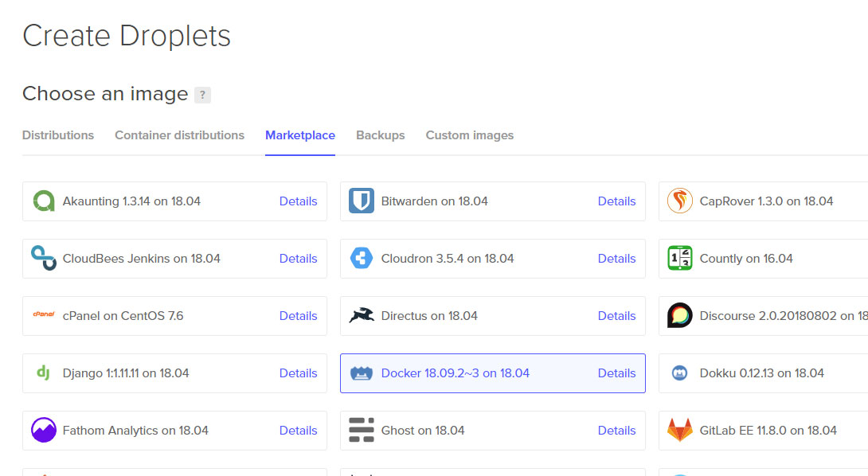This screenshot has width=868, height=476.
Task: Open Details for Akaunting 1.3.14
Action: point(299,201)
